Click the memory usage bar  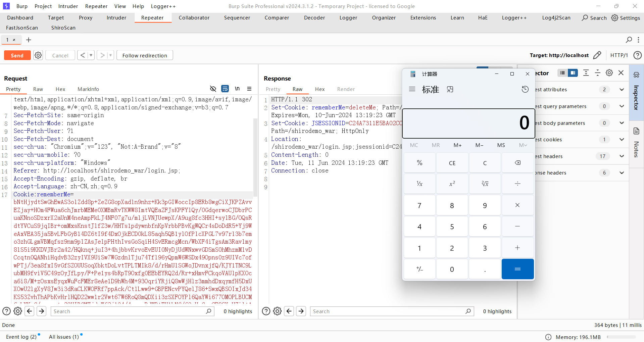621,337
